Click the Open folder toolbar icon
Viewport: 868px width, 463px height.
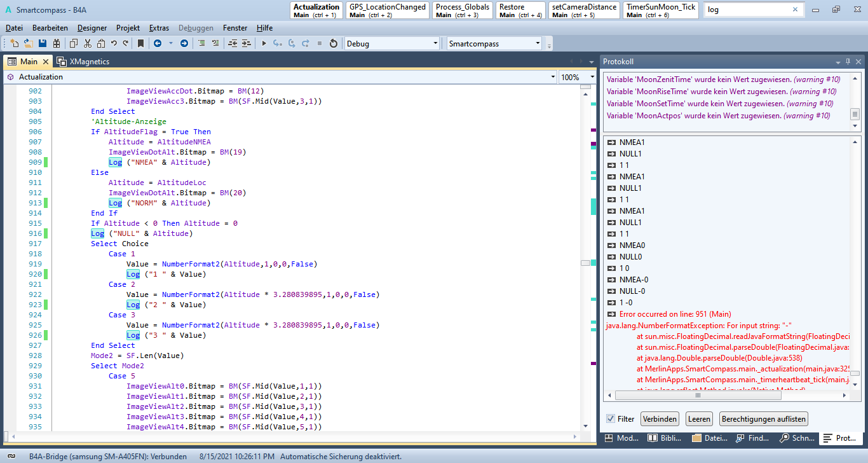(x=28, y=43)
